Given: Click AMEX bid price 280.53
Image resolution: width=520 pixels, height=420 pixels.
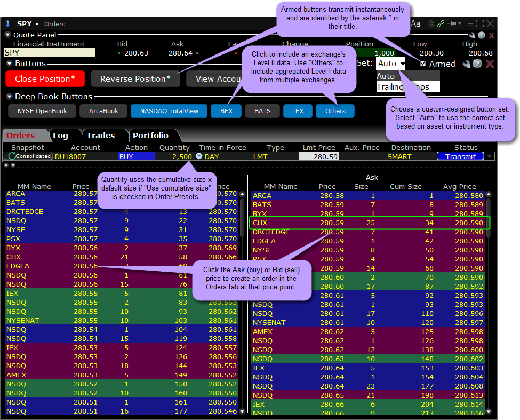Looking at the screenshot, I should [85, 375].
